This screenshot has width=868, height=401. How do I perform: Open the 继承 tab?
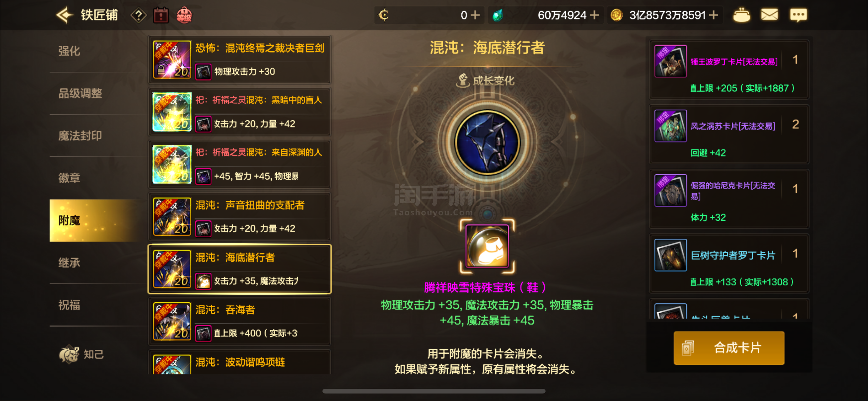[69, 263]
